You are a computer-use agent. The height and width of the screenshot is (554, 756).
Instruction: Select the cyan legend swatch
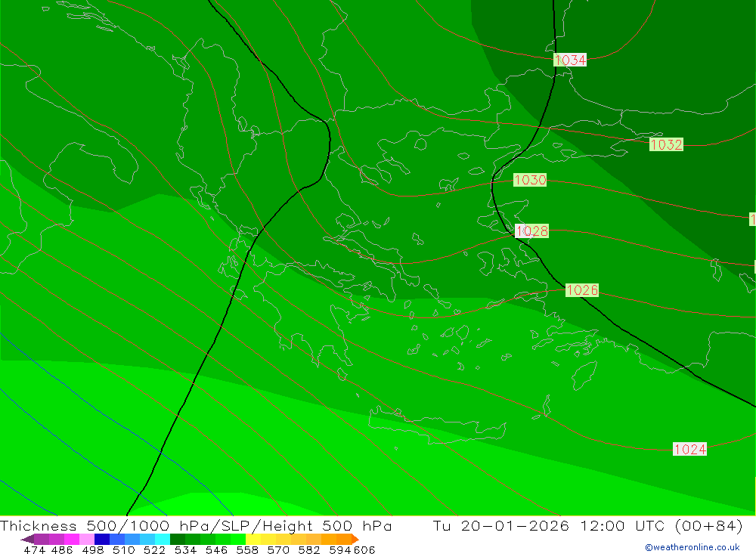163,539
